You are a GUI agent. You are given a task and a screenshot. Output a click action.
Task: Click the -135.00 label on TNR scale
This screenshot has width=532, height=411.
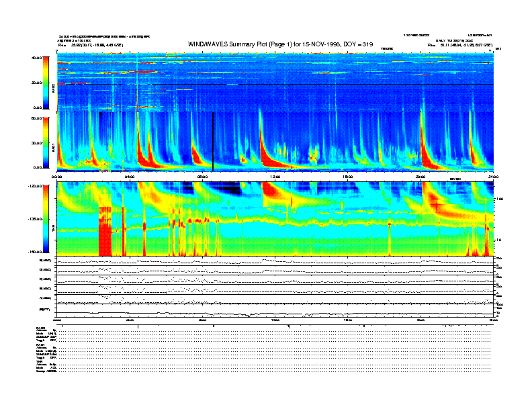[x=35, y=219]
